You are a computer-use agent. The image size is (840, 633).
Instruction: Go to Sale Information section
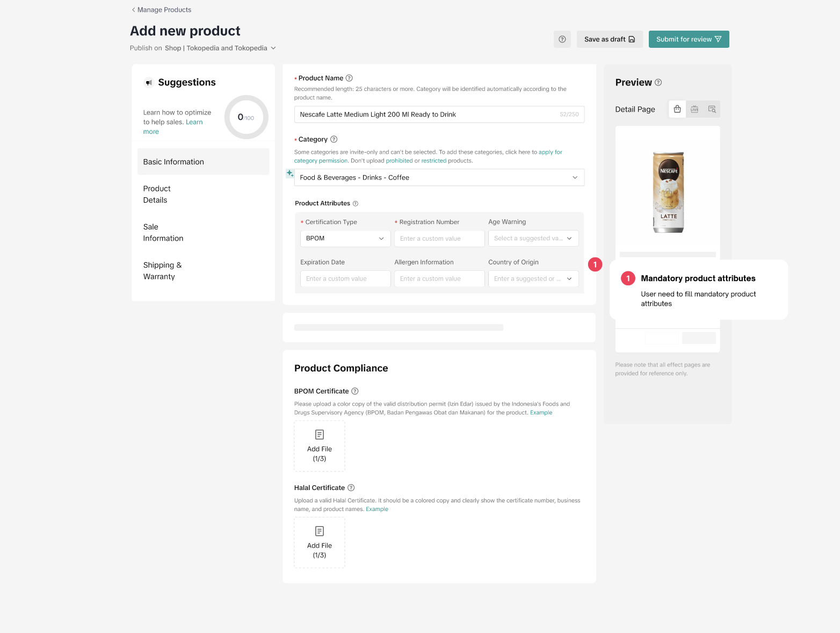point(163,233)
